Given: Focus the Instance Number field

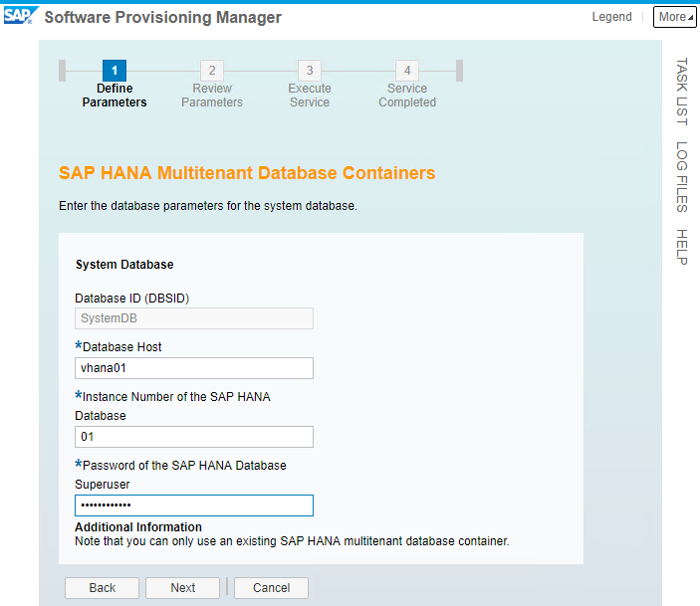Looking at the screenshot, I should click(x=194, y=437).
